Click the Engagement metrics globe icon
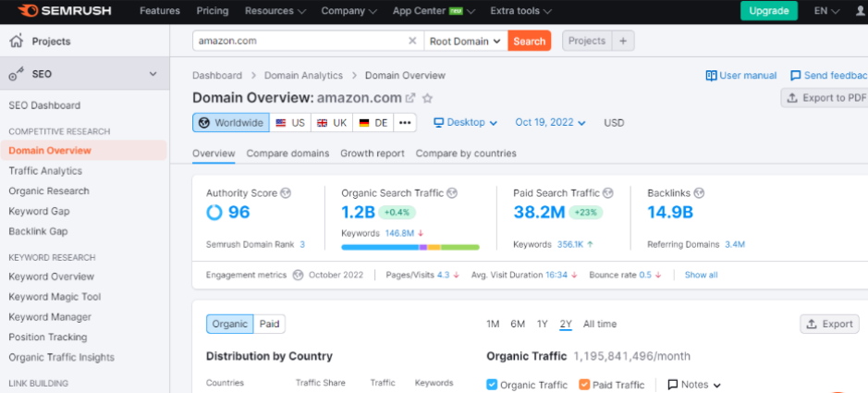Image resolution: width=868 pixels, height=393 pixels. [298, 275]
